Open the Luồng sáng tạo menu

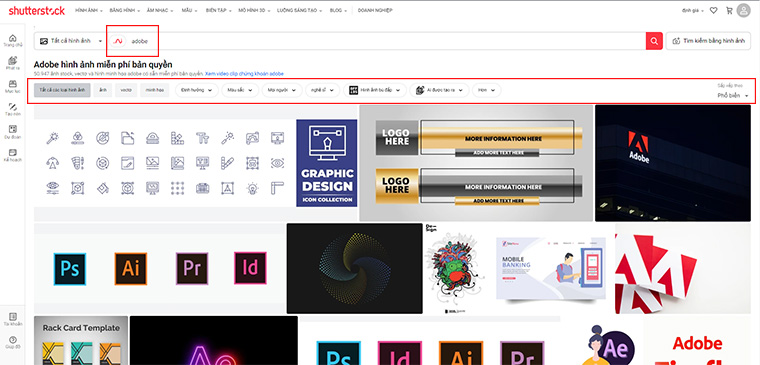point(300,11)
